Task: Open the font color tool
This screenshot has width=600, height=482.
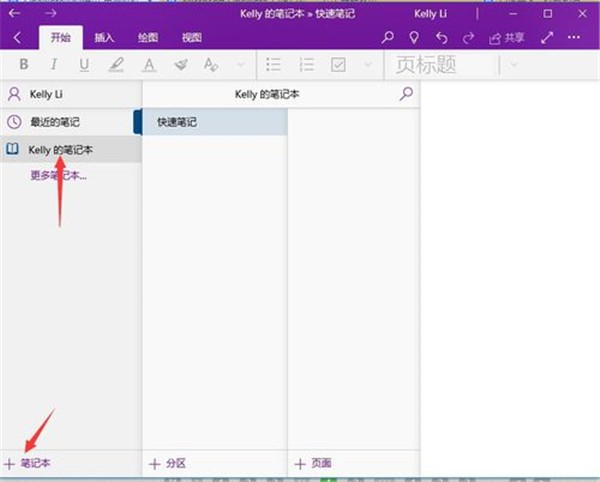Action: [x=149, y=64]
